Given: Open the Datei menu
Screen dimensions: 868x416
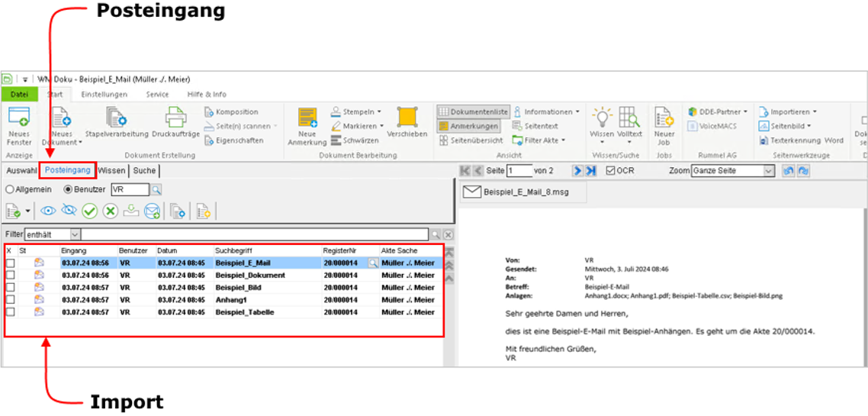Looking at the screenshot, I should 19,94.
